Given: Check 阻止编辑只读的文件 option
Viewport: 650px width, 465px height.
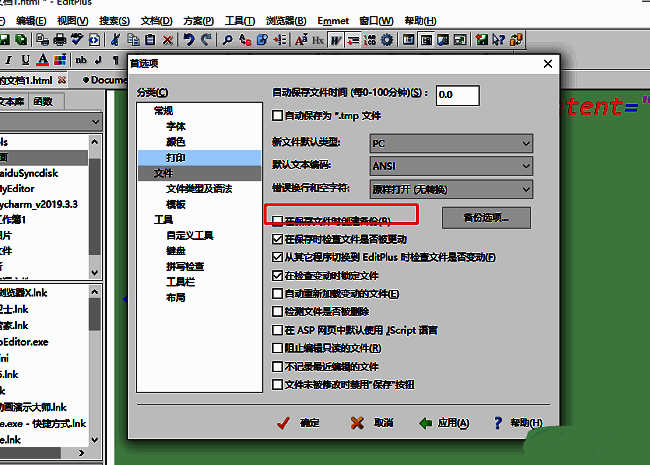Looking at the screenshot, I should 279,348.
